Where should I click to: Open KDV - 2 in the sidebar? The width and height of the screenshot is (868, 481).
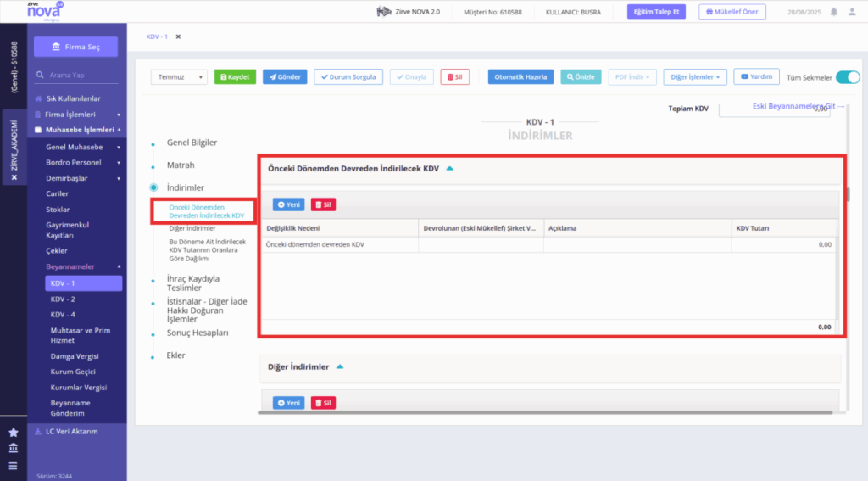coord(63,299)
